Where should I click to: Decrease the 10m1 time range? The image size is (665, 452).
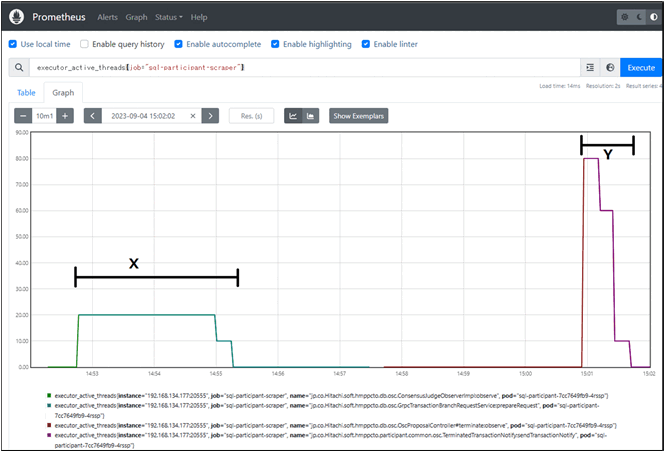click(23, 116)
